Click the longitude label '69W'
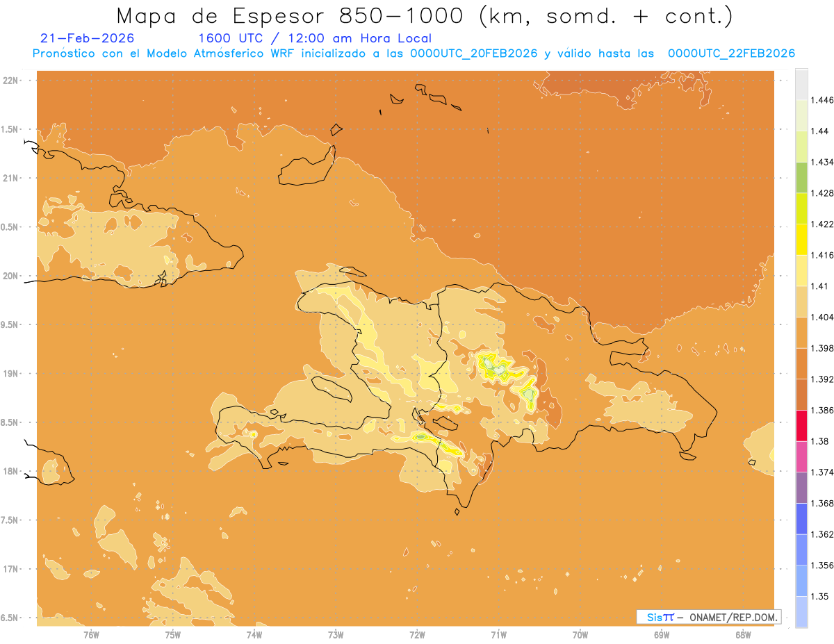This screenshot has height=644, width=834. coord(662,634)
